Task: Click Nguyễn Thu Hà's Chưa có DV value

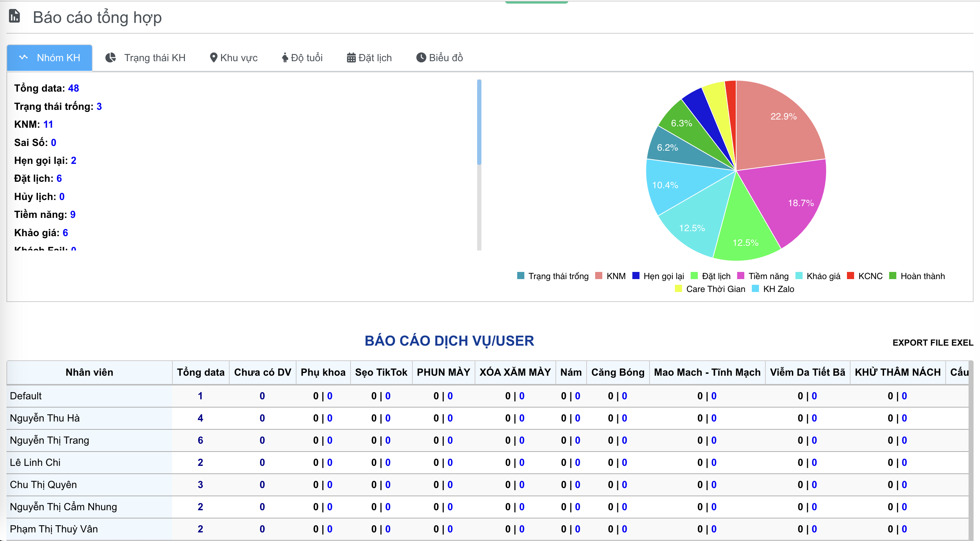Action: [262, 418]
